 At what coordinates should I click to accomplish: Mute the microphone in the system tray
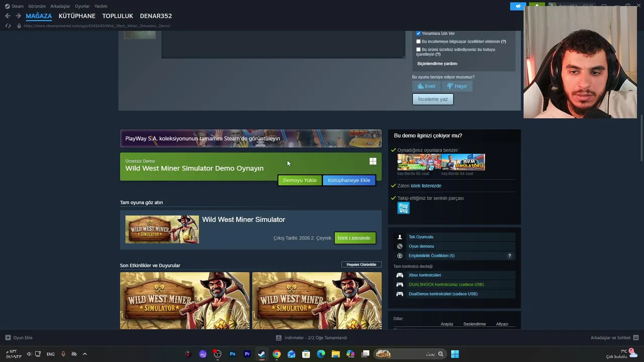click(63, 354)
